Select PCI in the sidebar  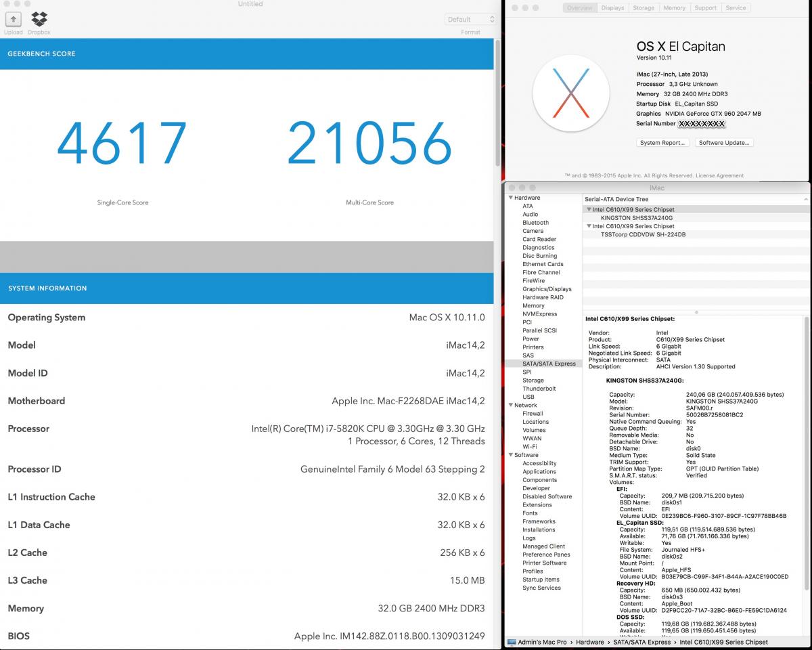527,322
